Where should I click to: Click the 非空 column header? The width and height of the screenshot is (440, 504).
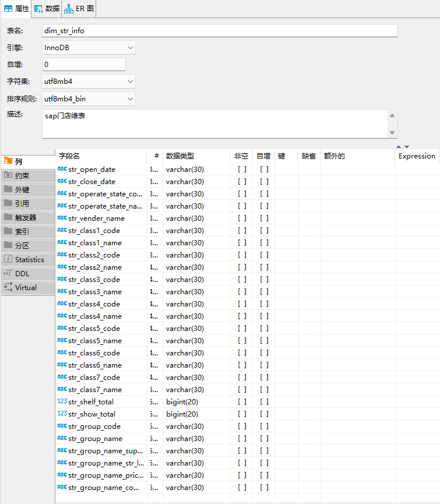(241, 156)
